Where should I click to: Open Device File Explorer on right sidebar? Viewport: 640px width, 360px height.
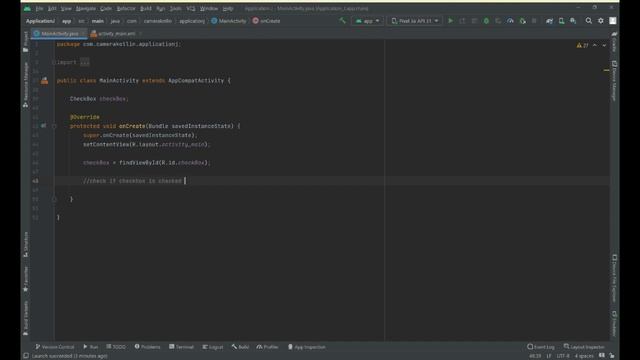pos(614,278)
